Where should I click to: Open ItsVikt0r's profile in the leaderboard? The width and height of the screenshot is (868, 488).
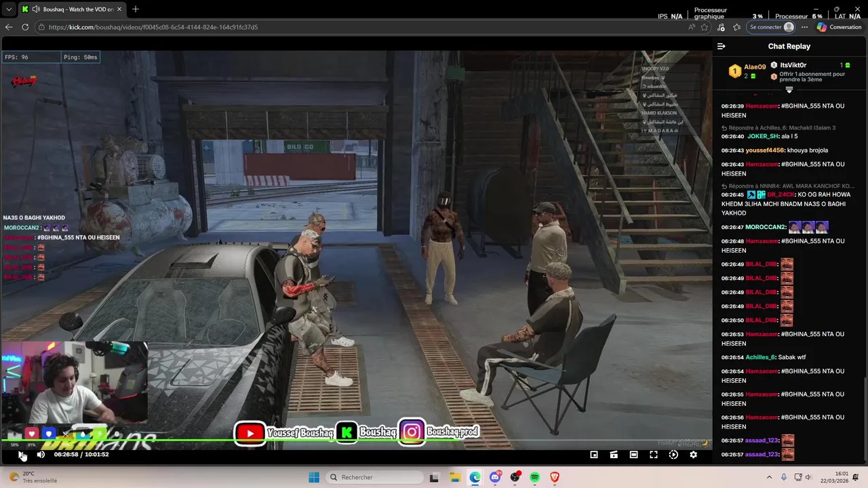pyautogui.click(x=793, y=65)
